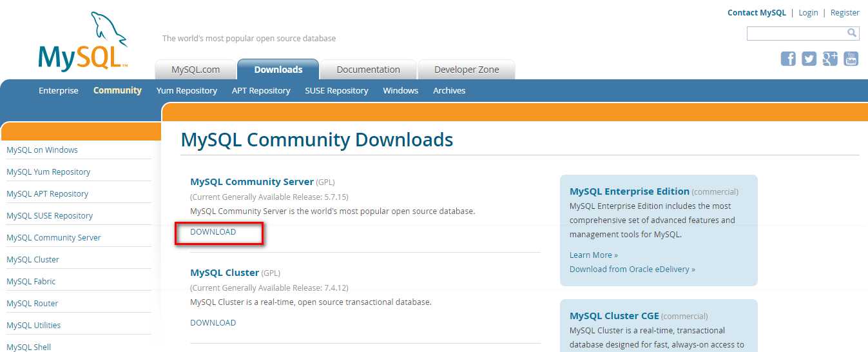The height and width of the screenshot is (352, 868).
Task: Open the MySQL Cluster CGE heading link
Action: click(x=614, y=316)
